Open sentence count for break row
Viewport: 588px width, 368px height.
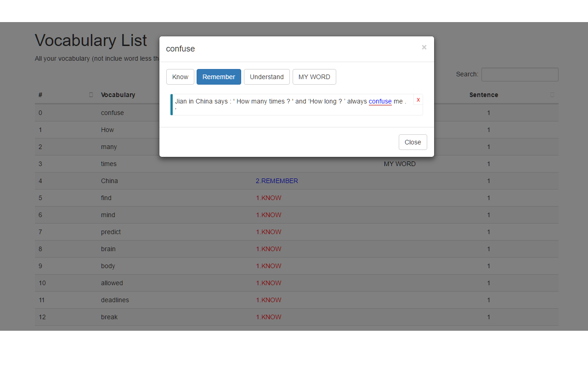pyautogui.click(x=489, y=317)
